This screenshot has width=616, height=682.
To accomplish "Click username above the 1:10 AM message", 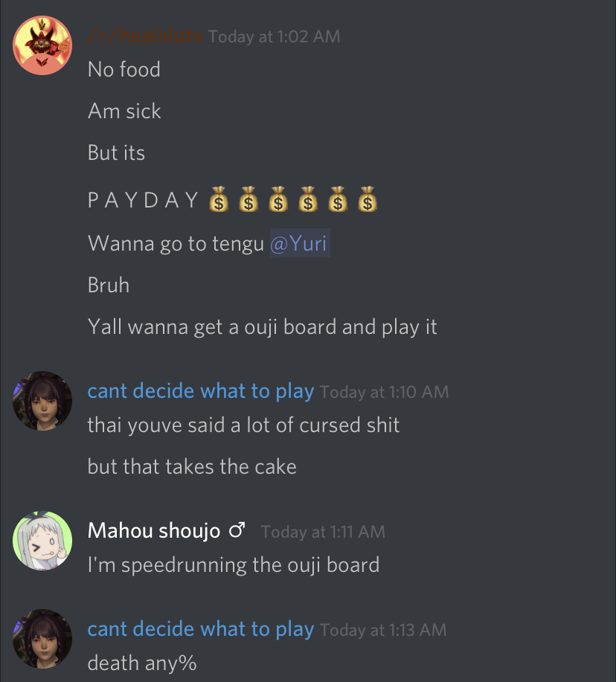I will (x=201, y=391).
